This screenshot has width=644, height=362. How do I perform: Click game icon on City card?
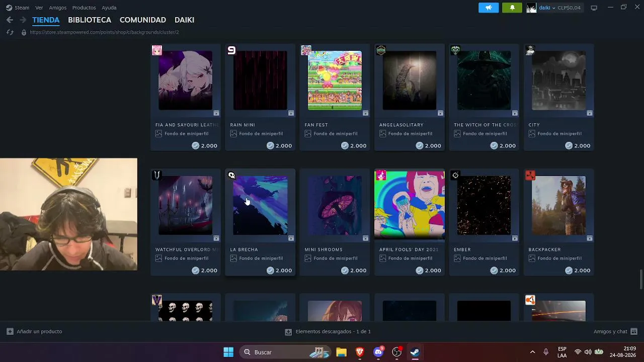530,50
